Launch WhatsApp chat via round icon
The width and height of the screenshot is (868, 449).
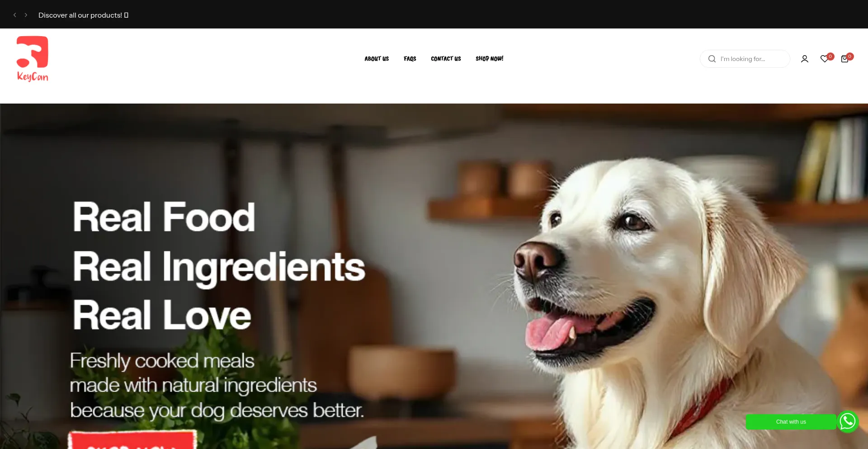click(848, 421)
